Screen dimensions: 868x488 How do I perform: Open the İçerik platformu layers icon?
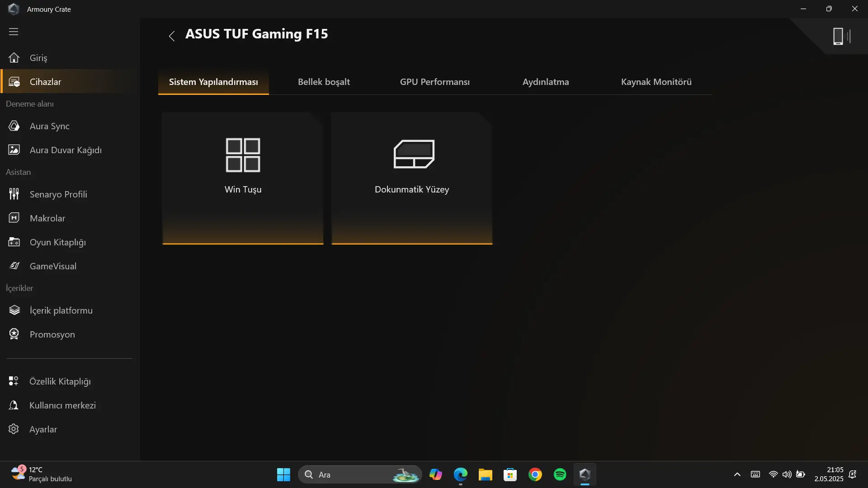pyautogui.click(x=14, y=310)
